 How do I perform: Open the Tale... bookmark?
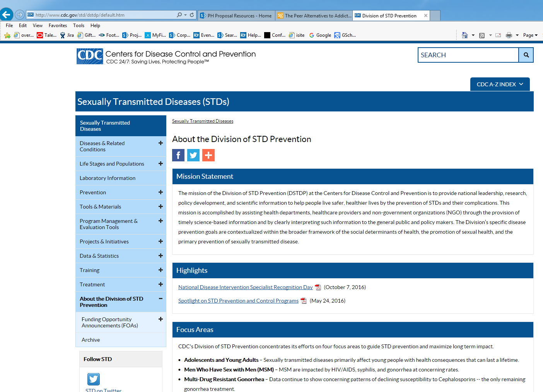47,35
